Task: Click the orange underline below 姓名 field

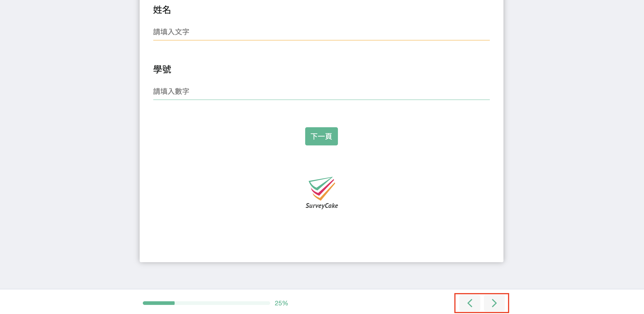Action: (321, 40)
